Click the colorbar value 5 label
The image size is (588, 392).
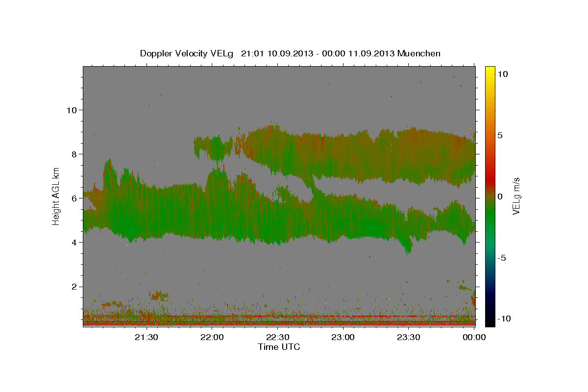click(x=500, y=135)
